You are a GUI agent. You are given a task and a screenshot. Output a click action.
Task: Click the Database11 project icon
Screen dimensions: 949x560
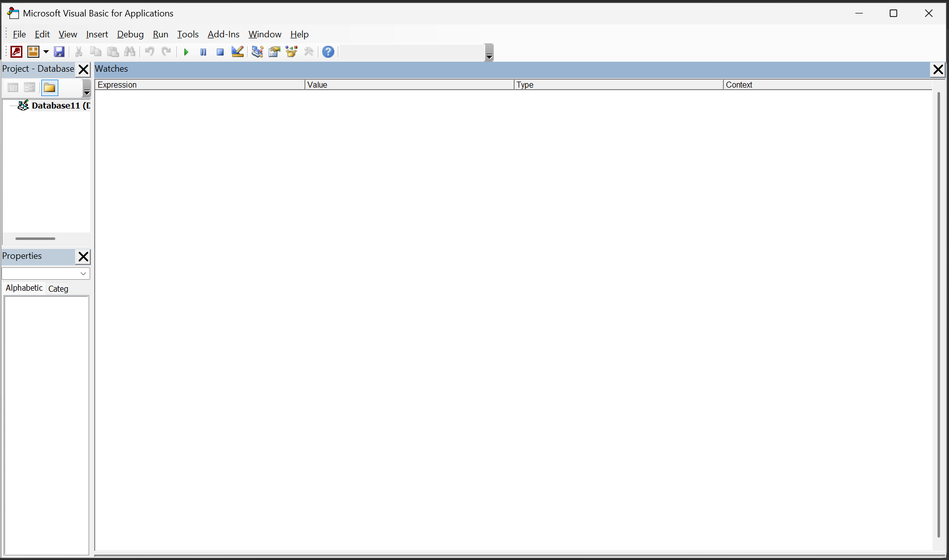pyautogui.click(x=23, y=105)
